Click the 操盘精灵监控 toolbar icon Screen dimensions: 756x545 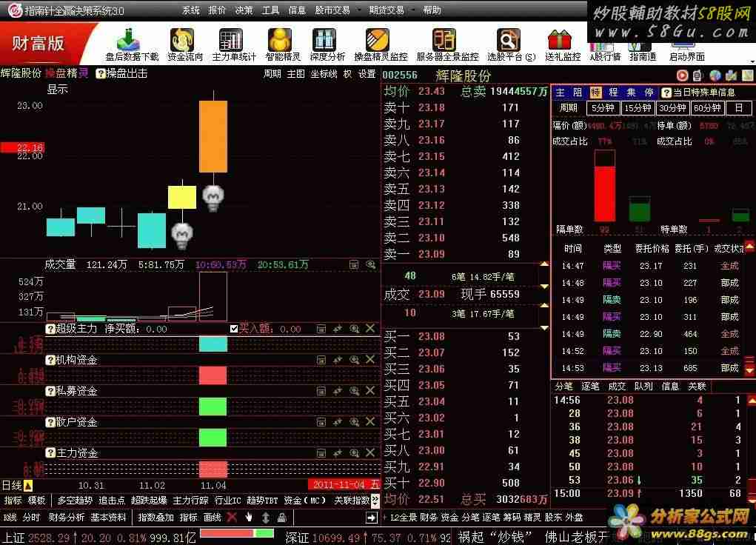(378, 39)
